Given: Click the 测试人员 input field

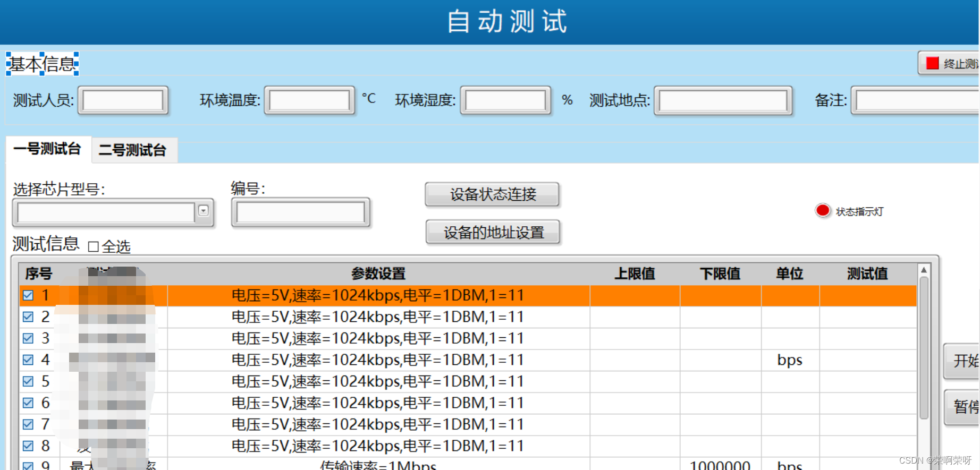Looking at the screenshot, I should coord(123,100).
